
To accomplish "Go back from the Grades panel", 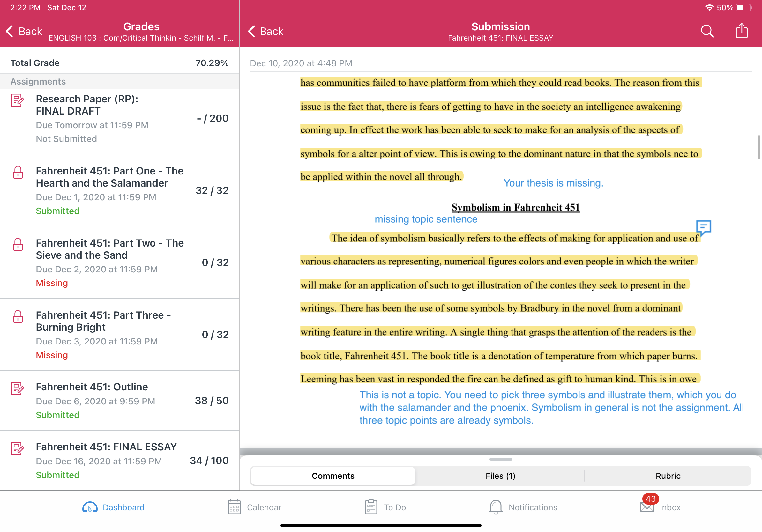I will tap(24, 31).
